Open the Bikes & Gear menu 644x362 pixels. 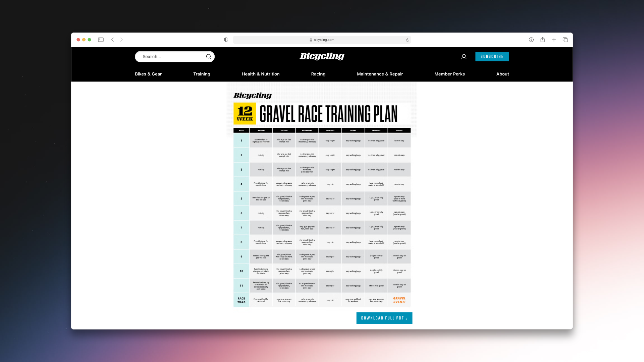pos(148,74)
